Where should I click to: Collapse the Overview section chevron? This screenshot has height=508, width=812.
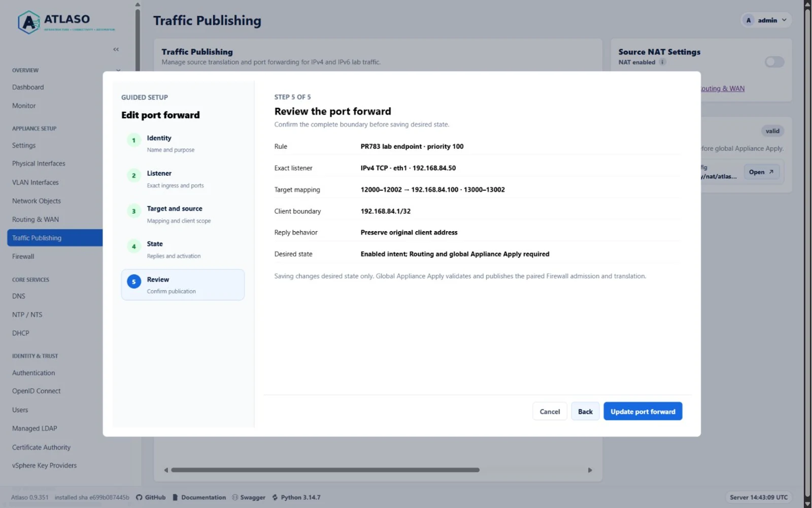118,70
